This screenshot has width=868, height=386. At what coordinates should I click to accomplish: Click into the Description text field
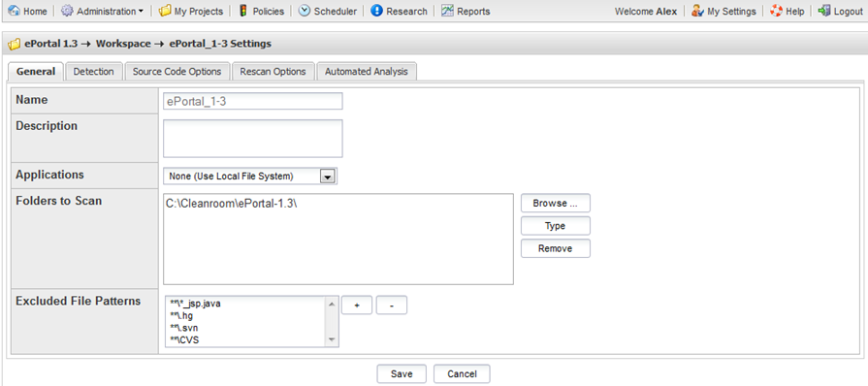[253, 139]
